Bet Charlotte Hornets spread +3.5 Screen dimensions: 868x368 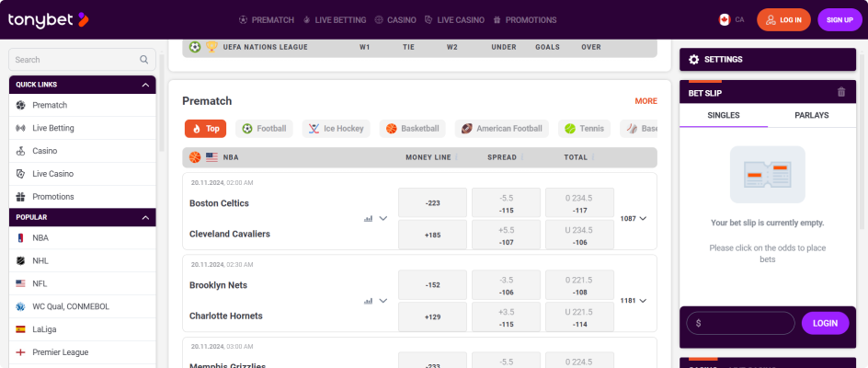pyautogui.click(x=506, y=316)
